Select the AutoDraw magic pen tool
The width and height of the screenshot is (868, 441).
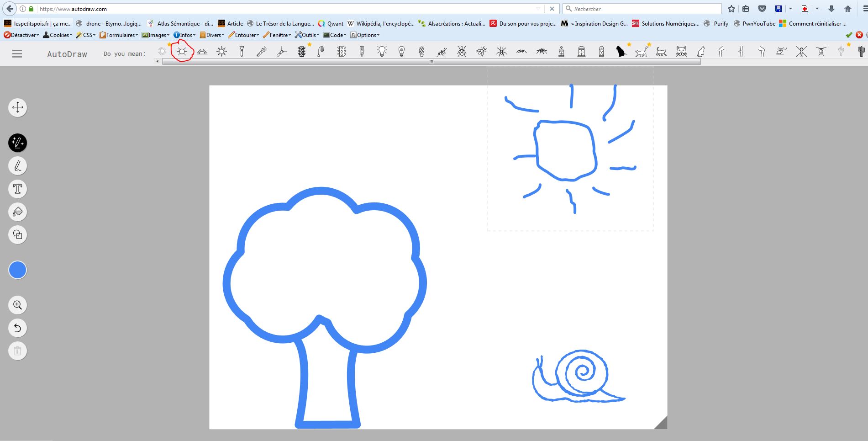coord(18,143)
